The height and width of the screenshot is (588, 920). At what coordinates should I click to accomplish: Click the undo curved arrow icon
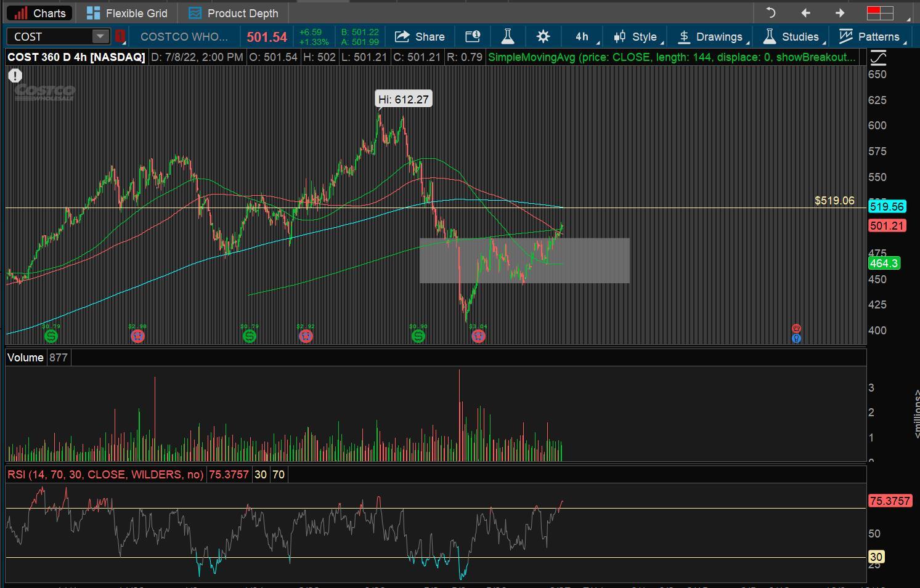770,12
